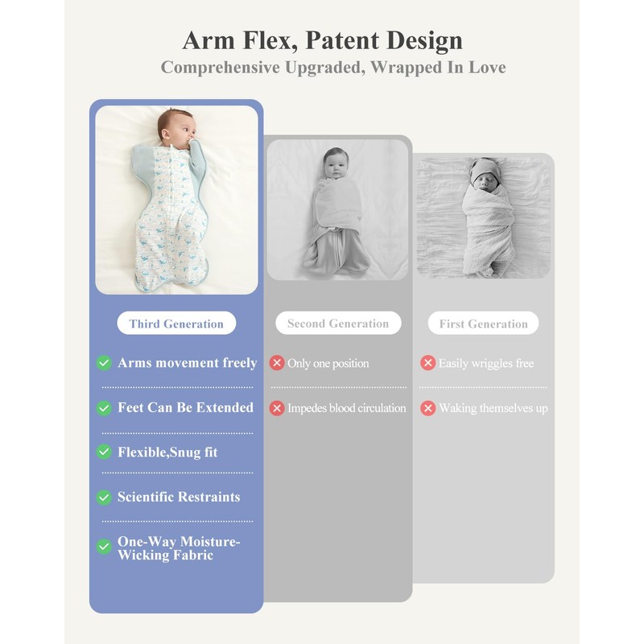644x644 pixels.
Task: Click the One-Way Moisture-Wicking Fabric text
Action: tap(179, 547)
